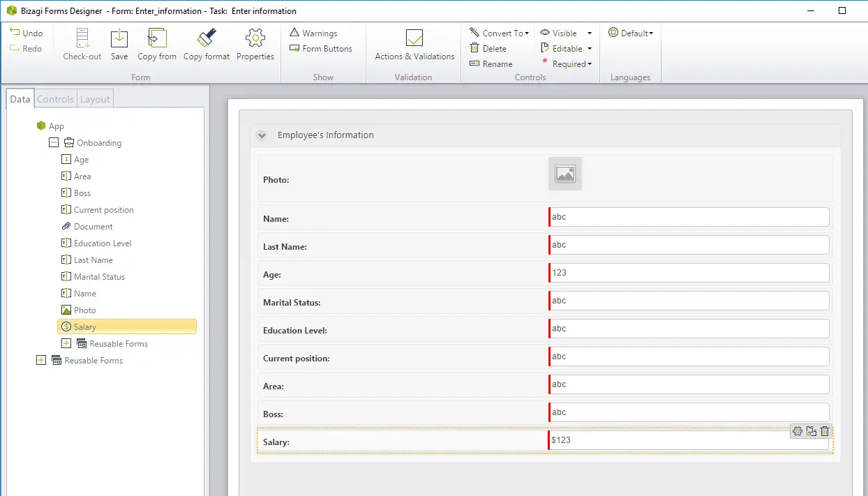Open Actions & Validations
The width and height of the screenshot is (868, 496).
coord(414,45)
